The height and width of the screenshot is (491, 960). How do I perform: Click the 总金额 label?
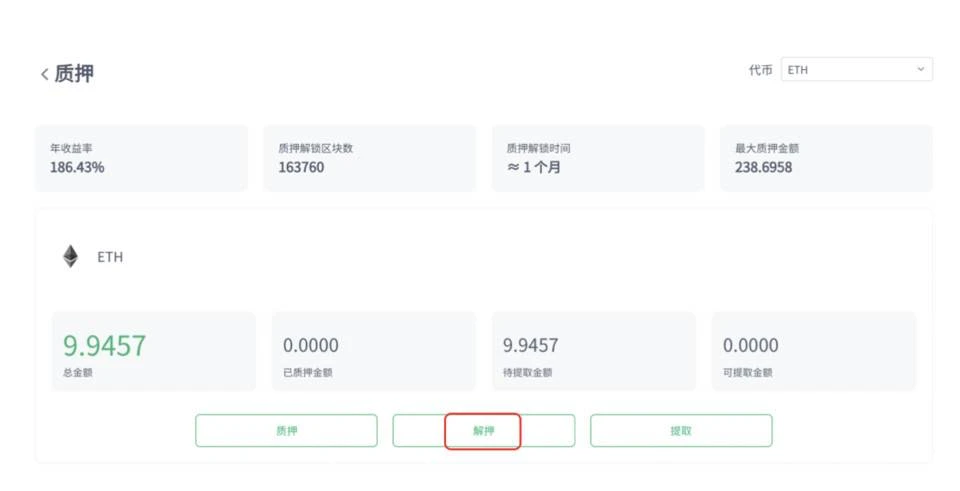point(78,372)
